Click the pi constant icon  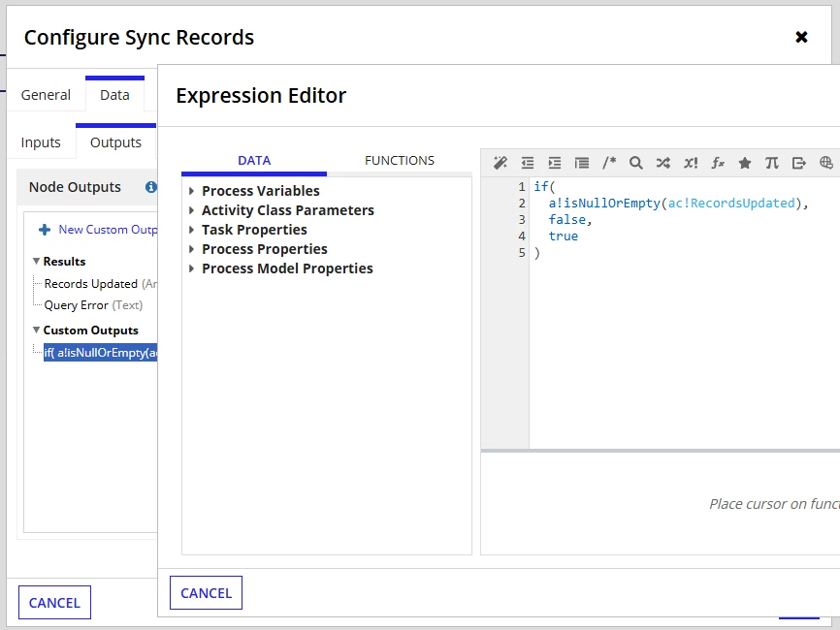pyautogui.click(x=772, y=163)
